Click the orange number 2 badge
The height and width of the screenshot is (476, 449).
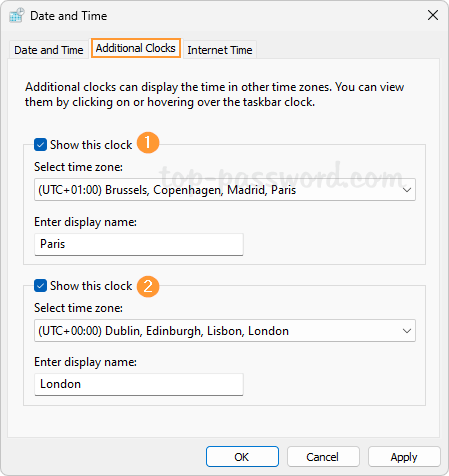148,286
